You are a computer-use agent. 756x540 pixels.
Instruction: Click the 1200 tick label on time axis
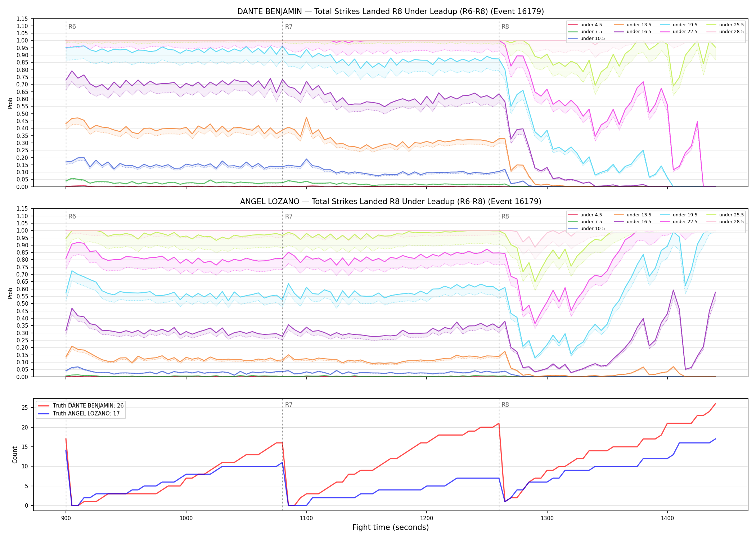pyautogui.click(x=427, y=518)
